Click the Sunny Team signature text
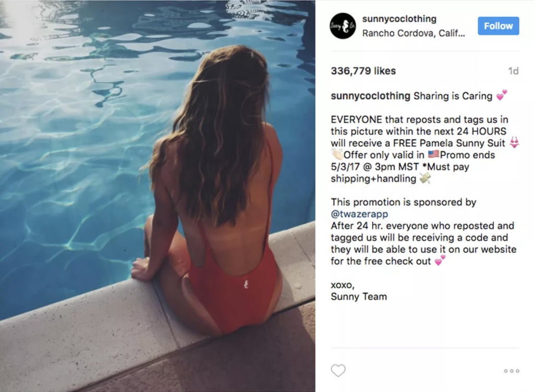The width and height of the screenshot is (534, 392). (359, 297)
